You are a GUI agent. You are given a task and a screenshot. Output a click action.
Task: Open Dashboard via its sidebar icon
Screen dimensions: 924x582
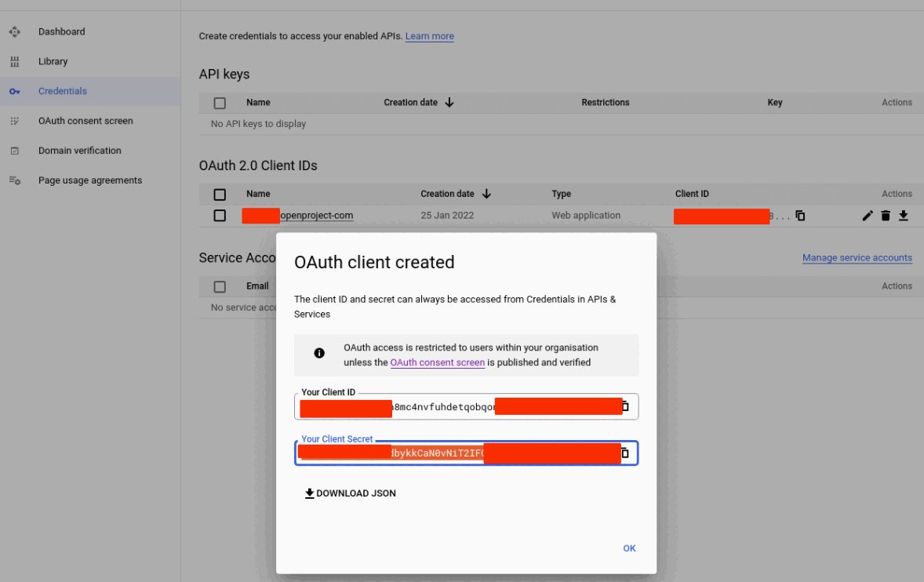pos(15,31)
